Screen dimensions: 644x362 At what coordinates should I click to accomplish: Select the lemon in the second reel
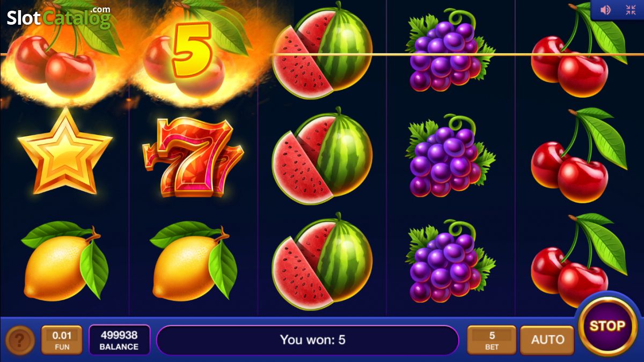coord(194,260)
